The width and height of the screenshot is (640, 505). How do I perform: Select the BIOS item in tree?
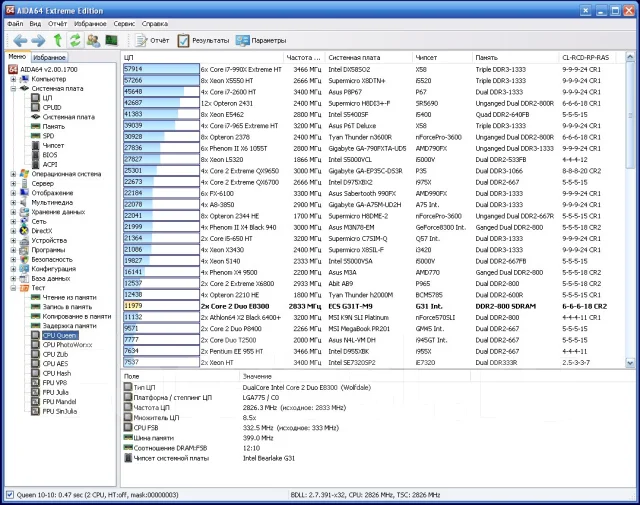[x=50, y=155]
